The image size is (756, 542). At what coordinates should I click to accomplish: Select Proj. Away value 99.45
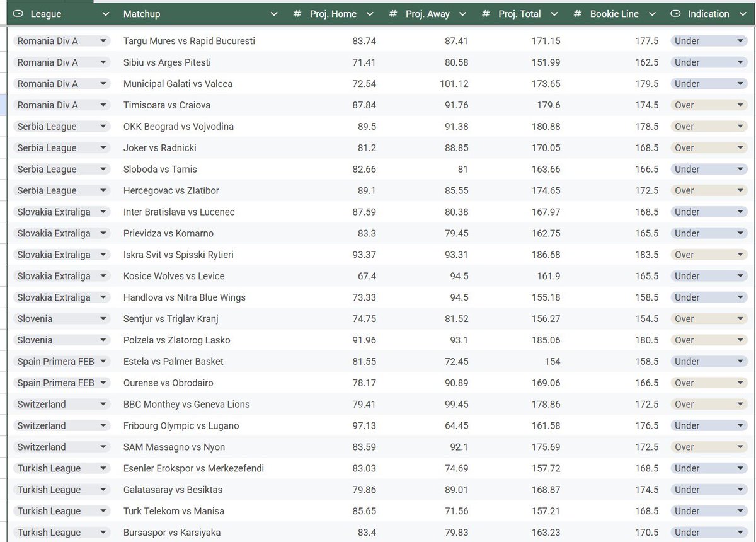point(456,405)
